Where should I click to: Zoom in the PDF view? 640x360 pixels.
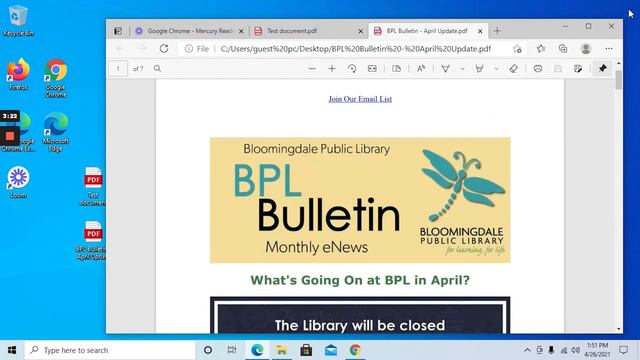tap(332, 69)
